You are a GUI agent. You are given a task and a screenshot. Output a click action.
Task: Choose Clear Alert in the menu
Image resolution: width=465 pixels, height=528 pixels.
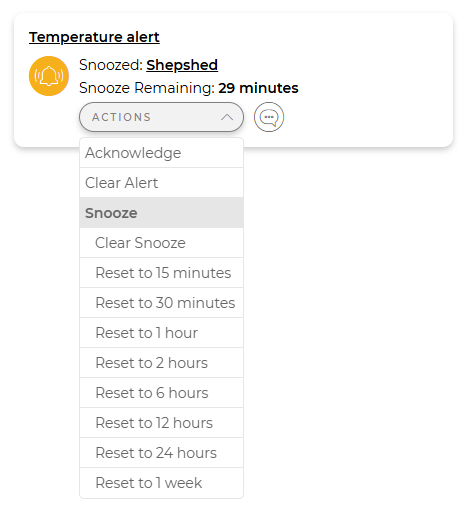[x=161, y=183]
